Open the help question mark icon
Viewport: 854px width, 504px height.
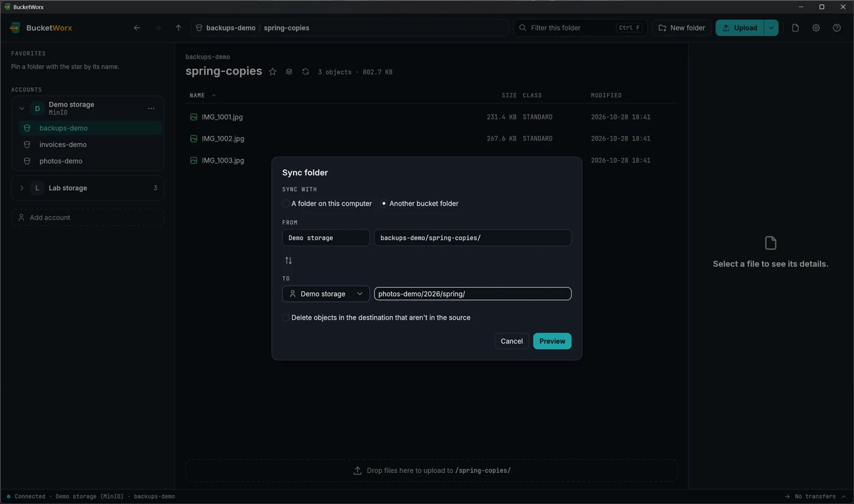pos(837,28)
